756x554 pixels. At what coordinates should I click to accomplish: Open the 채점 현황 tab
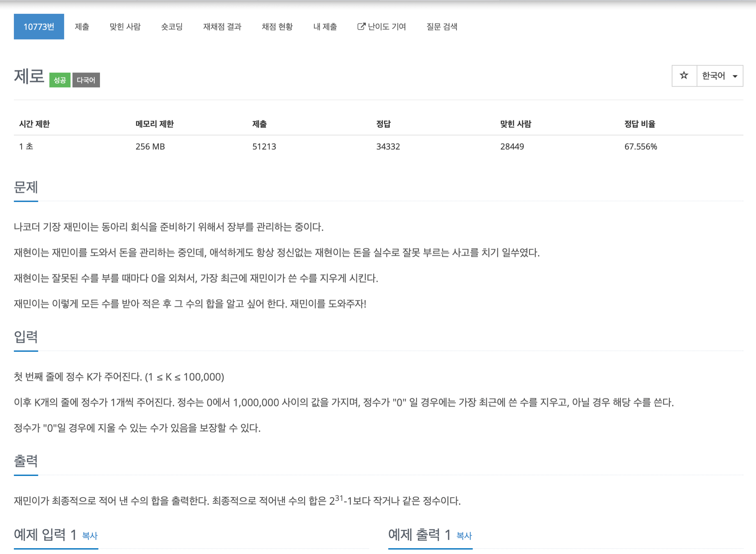pyautogui.click(x=277, y=26)
